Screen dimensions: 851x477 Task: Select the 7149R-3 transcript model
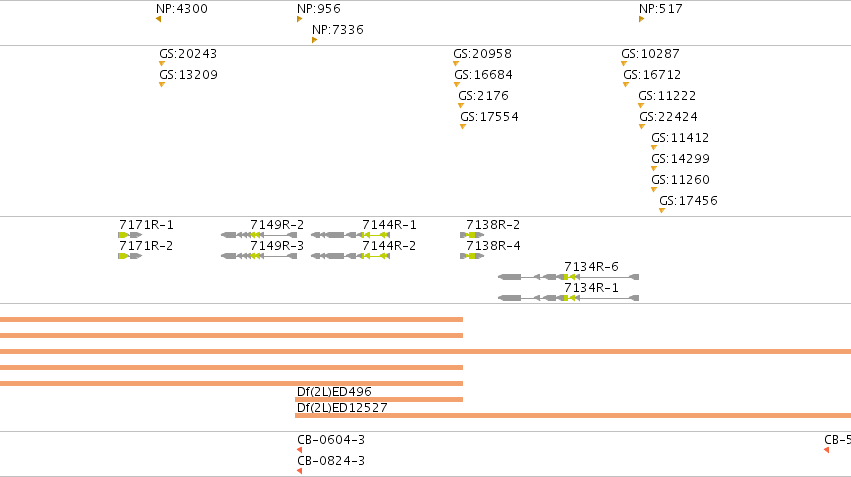(259, 256)
